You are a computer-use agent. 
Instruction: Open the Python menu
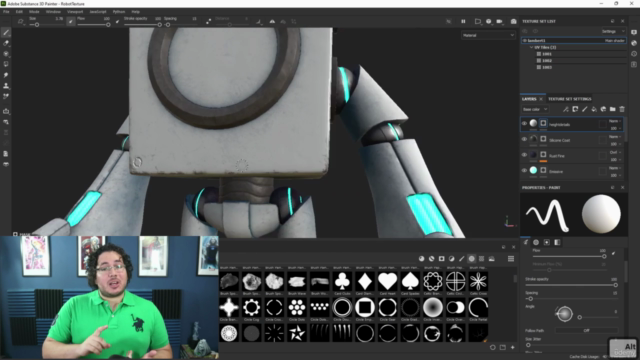click(119, 12)
